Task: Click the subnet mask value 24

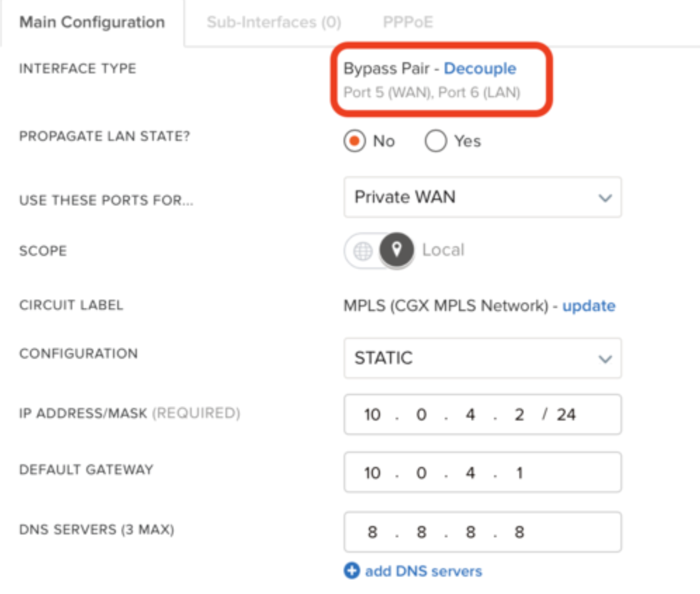Action: (x=566, y=415)
